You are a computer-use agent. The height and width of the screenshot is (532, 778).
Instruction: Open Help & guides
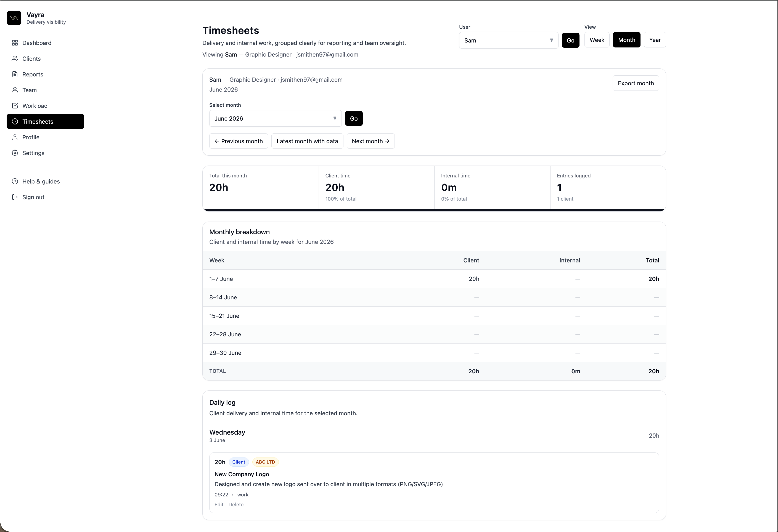(x=45, y=181)
